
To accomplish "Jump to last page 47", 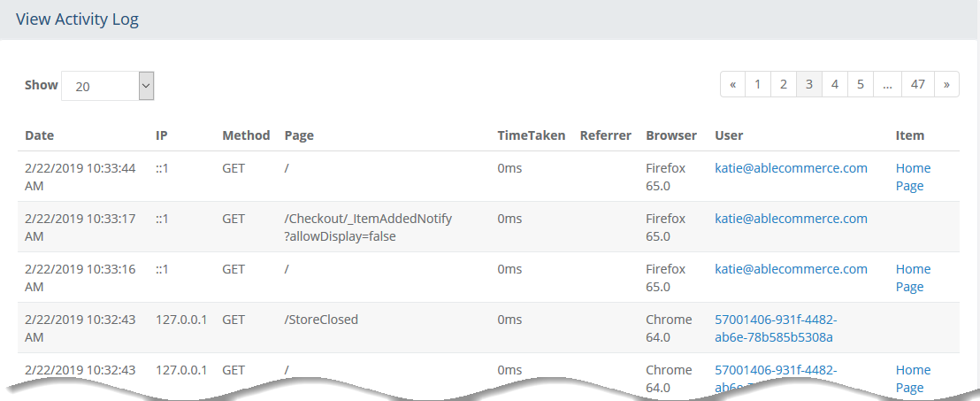I will [917, 84].
